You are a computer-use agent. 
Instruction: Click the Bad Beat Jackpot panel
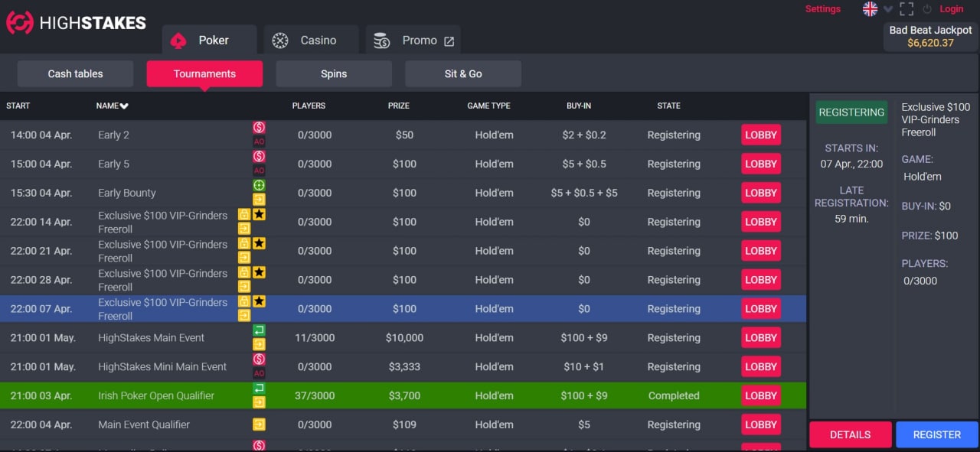click(x=930, y=37)
